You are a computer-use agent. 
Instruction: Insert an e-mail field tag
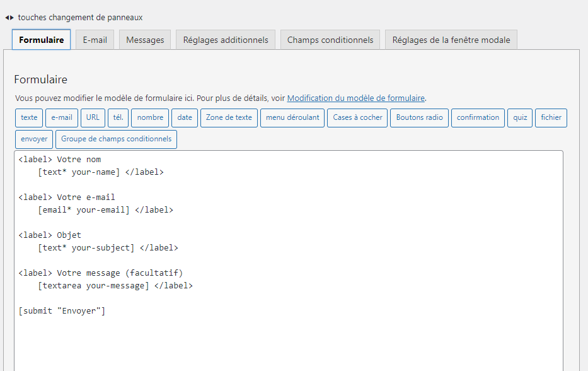[x=62, y=118]
